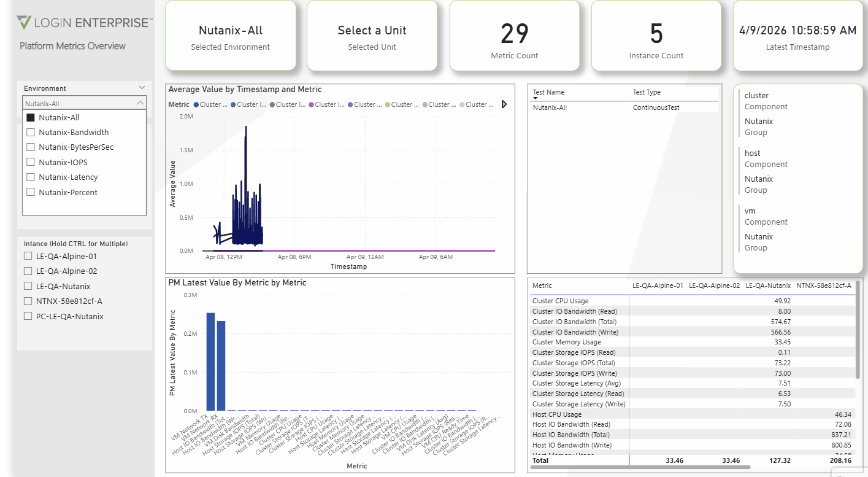This screenshot has width=868, height=477.
Task: Click the 127.32 total cell
Action: (x=781, y=460)
